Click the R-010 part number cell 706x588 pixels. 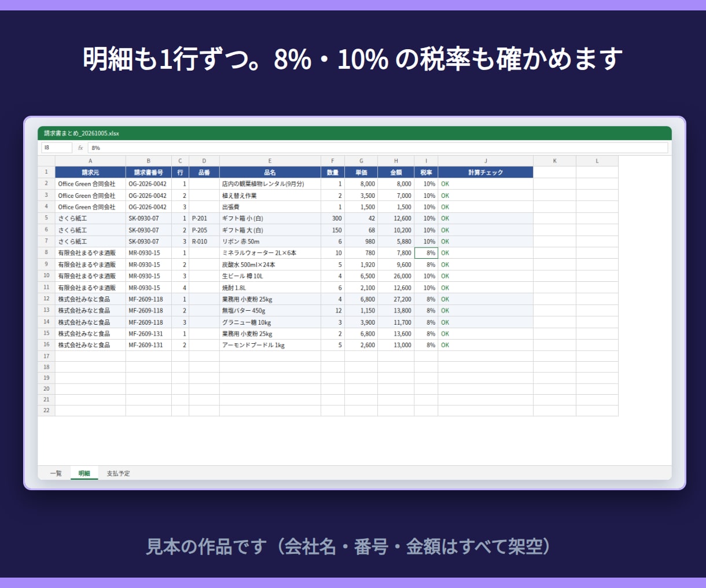click(x=204, y=242)
